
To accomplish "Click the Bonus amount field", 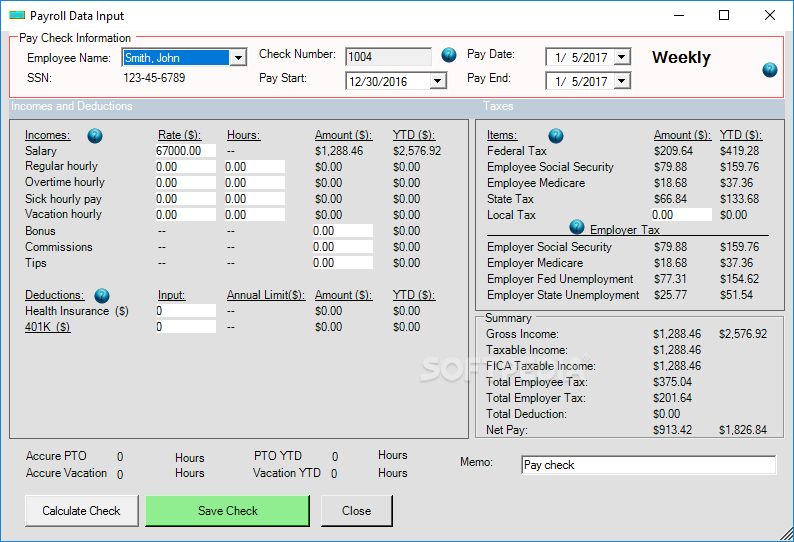I will [x=343, y=231].
